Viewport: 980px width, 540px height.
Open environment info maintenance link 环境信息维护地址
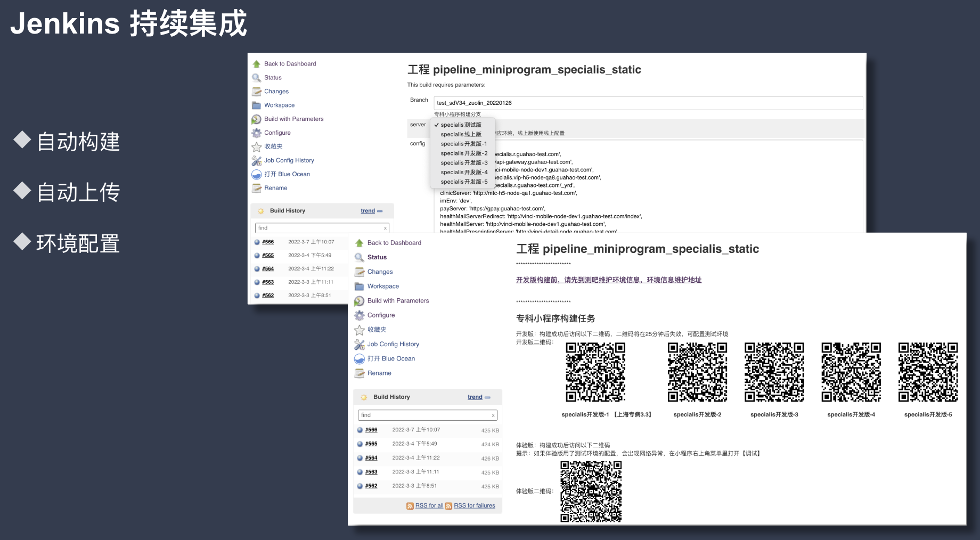click(674, 280)
